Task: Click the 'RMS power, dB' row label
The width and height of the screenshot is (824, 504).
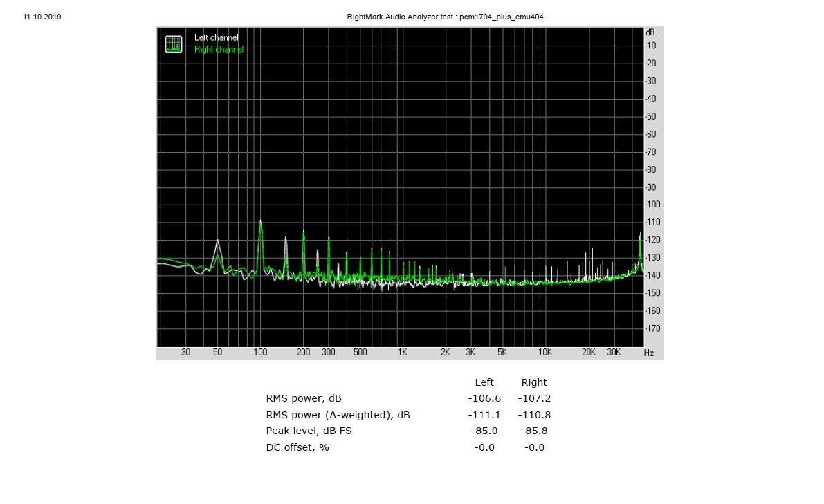Action: click(x=304, y=398)
